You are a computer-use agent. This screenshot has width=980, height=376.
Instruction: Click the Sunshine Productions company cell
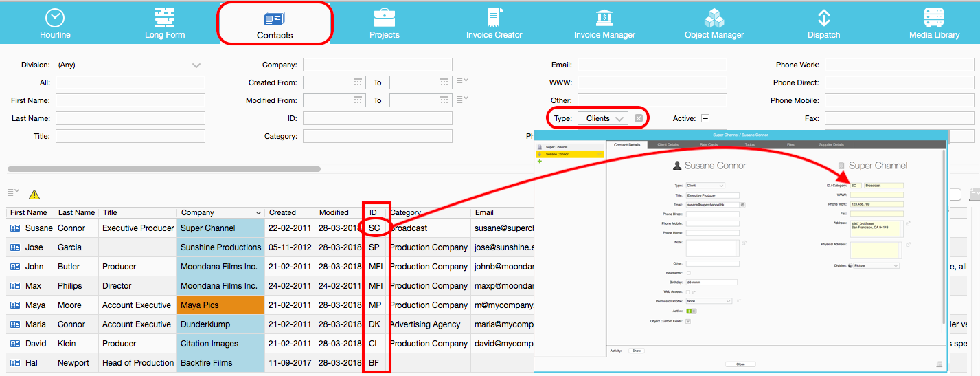pos(220,247)
